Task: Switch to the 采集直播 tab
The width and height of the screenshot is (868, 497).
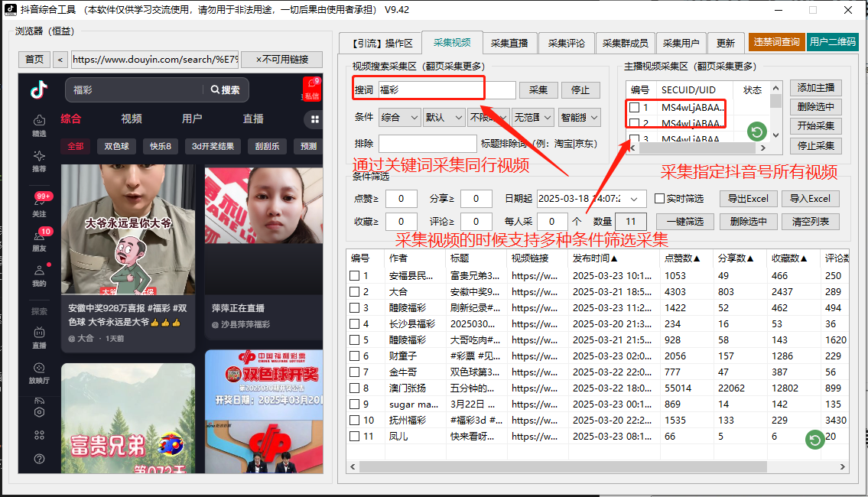Action: [509, 43]
